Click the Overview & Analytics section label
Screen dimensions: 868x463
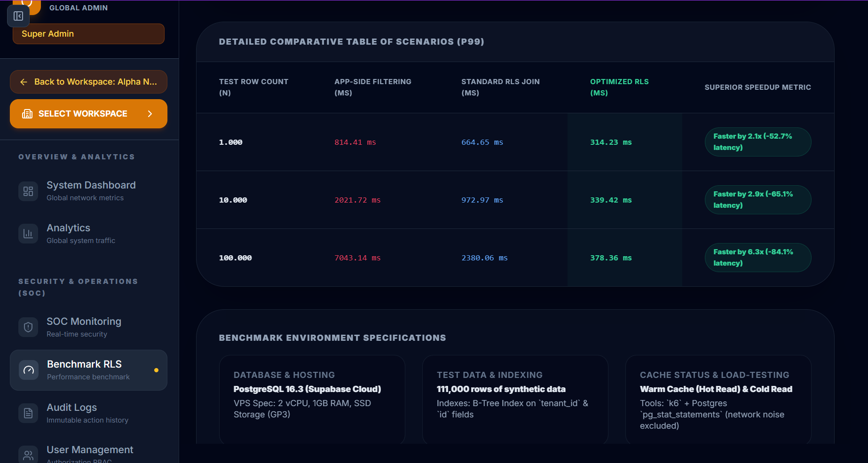(x=77, y=157)
